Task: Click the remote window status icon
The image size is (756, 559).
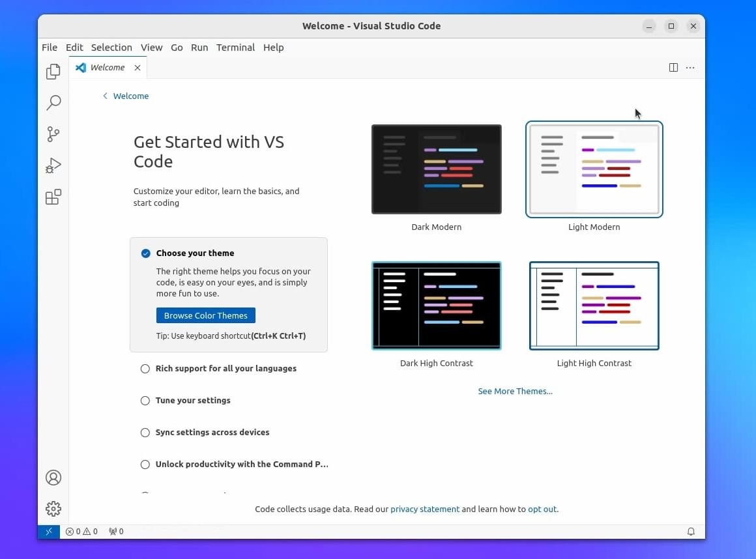Action: point(49,531)
